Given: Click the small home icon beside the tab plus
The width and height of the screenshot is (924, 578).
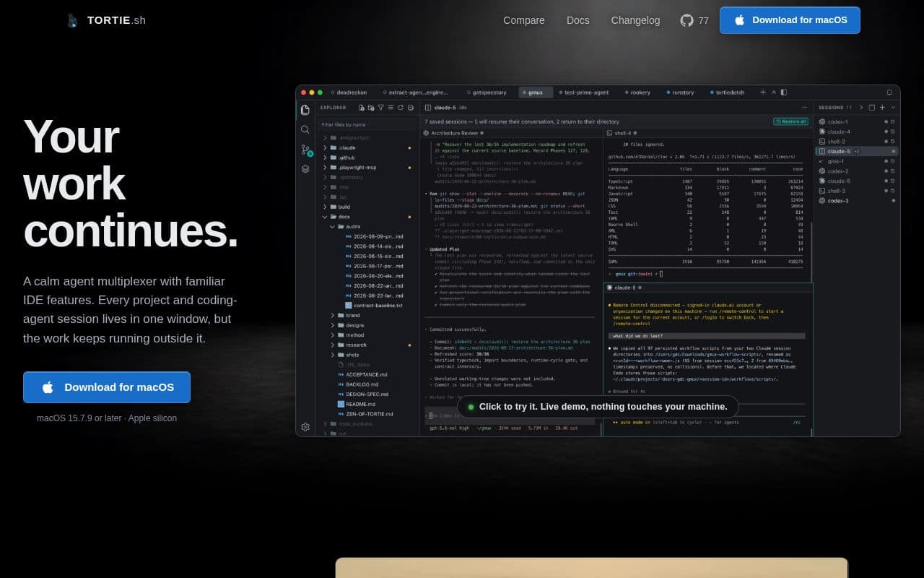Looking at the screenshot, I should 774,92.
